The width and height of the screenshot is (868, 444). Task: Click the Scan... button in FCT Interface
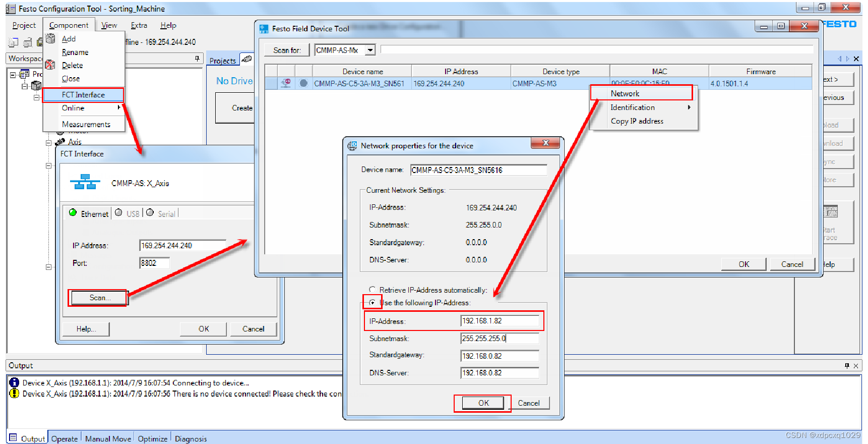[98, 298]
